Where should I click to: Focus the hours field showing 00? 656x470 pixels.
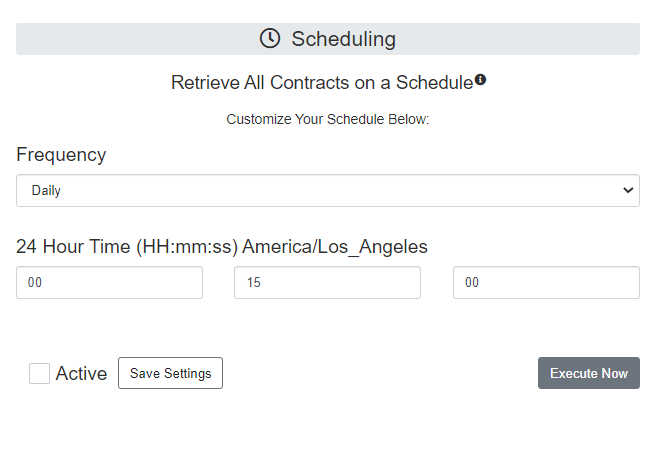click(110, 283)
